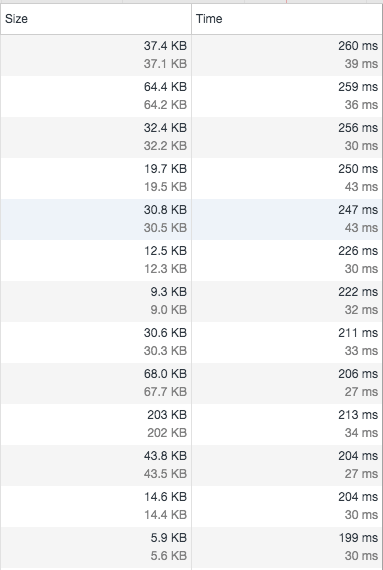This screenshot has height=570, width=383.
Task: Select the 30.6 KB request row
Action: point(192,342)
